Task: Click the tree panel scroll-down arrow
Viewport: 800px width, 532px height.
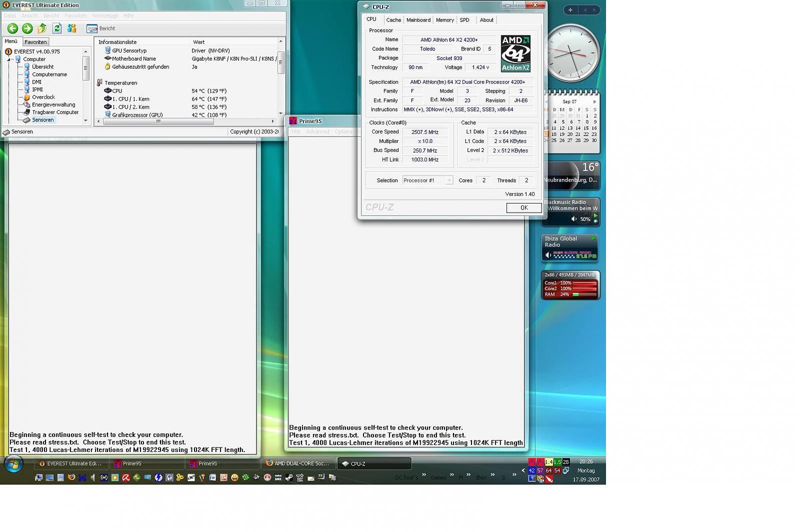Action: 86,120
